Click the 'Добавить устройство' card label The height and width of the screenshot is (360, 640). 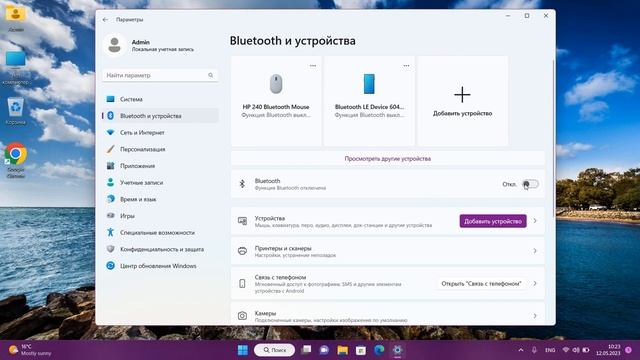[462, 113]
